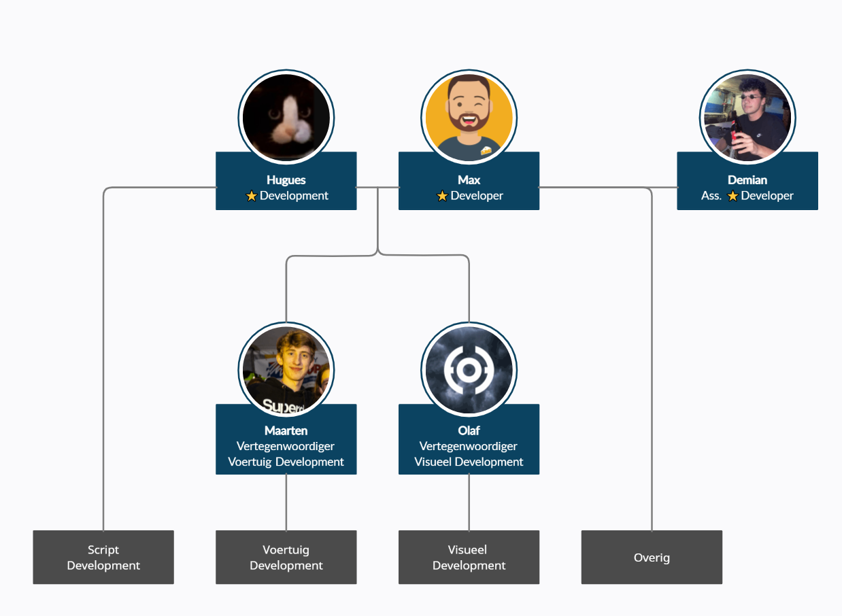842x616 pixels.
Task: Select the Demian name label
Action: point(747,180)
